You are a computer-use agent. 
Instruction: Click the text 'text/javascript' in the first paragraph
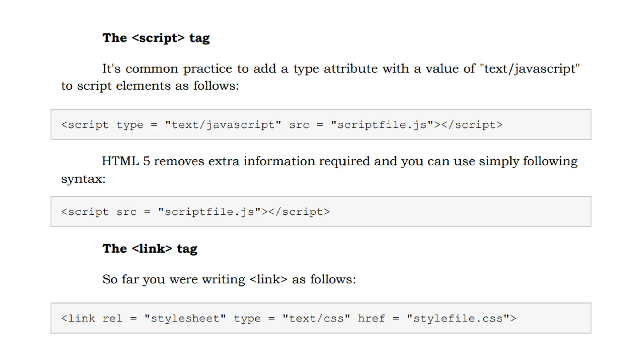pos(530,69)
